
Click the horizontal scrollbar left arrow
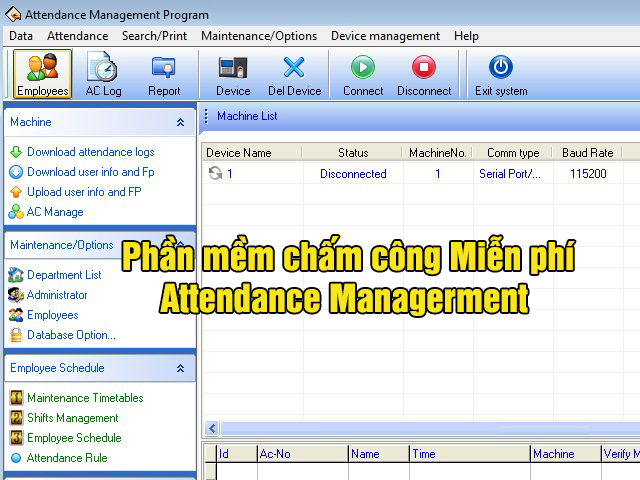212,428
